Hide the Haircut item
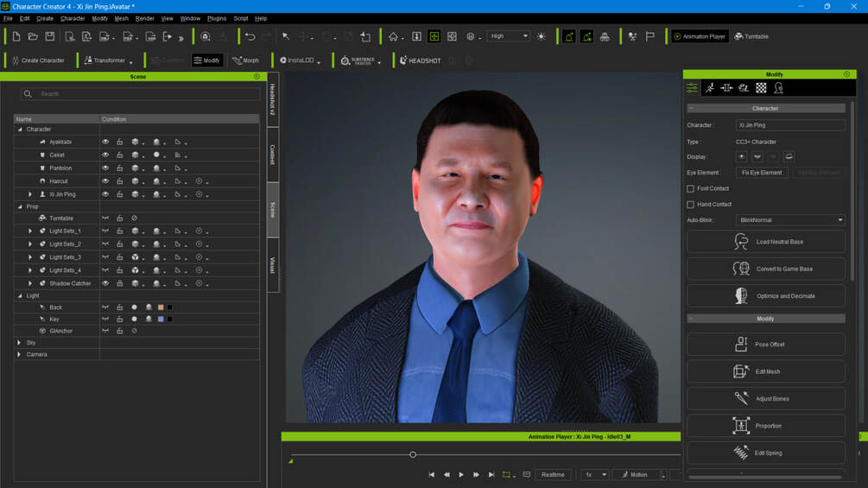The width and height of the screenshot is (868, 488). tap(105, 181)
